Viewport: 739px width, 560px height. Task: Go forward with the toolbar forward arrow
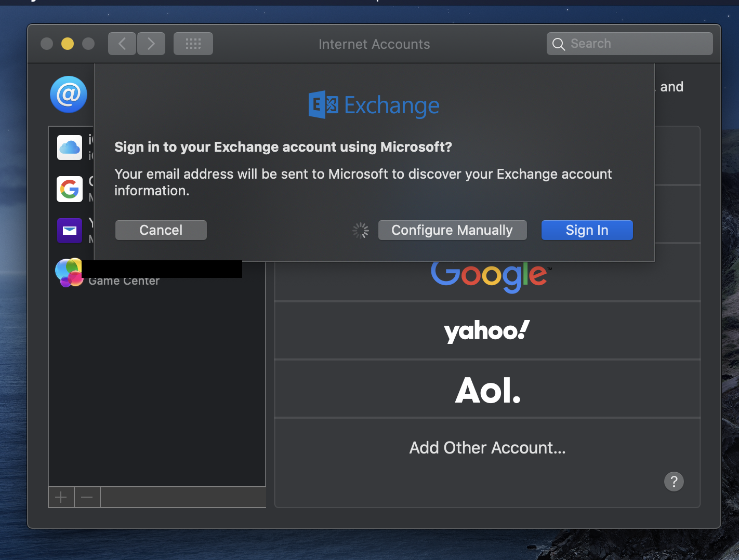click(x=151, y=44)
